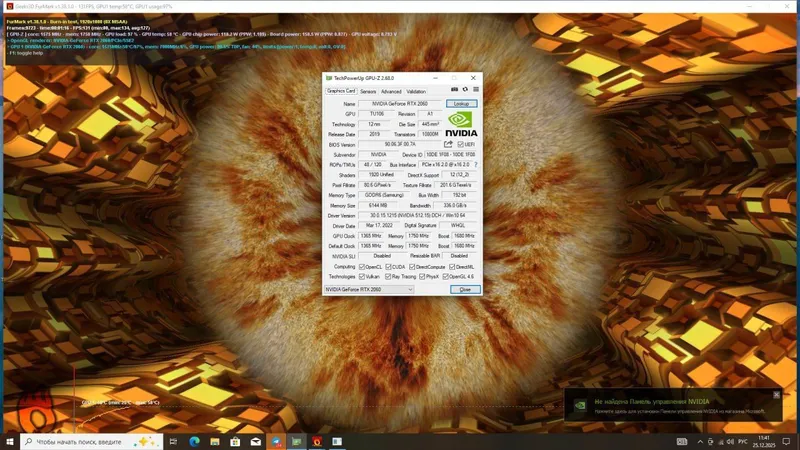Click the Copilot sparkle in search box

pos(145,441)
